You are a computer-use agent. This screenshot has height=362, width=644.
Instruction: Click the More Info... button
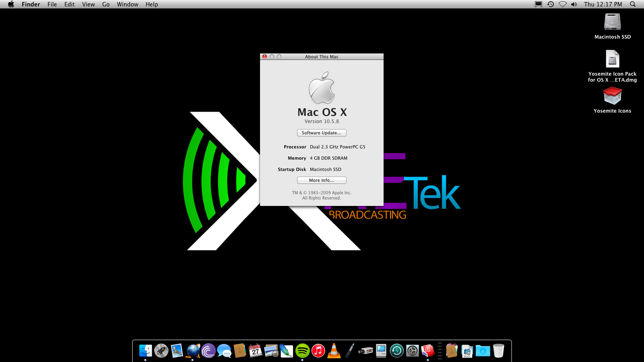click(x=322, y=180)
